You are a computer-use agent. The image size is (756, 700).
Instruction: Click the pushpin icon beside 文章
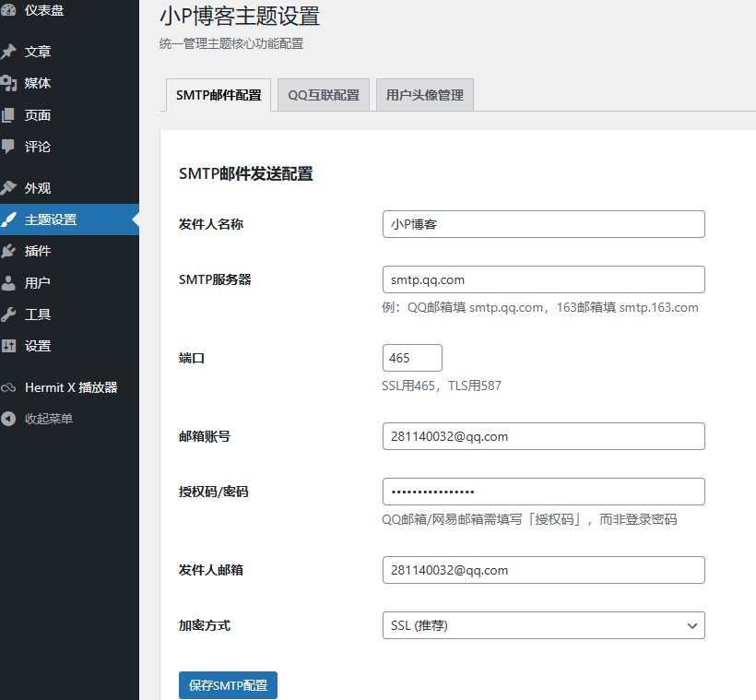[x=8, y=52]
